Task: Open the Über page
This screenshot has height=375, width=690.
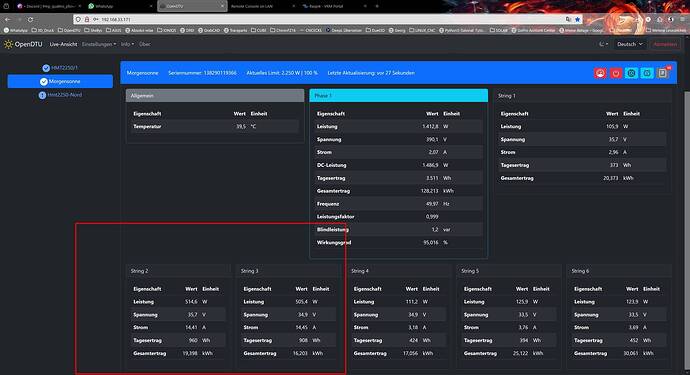Action: coord(144,44)
